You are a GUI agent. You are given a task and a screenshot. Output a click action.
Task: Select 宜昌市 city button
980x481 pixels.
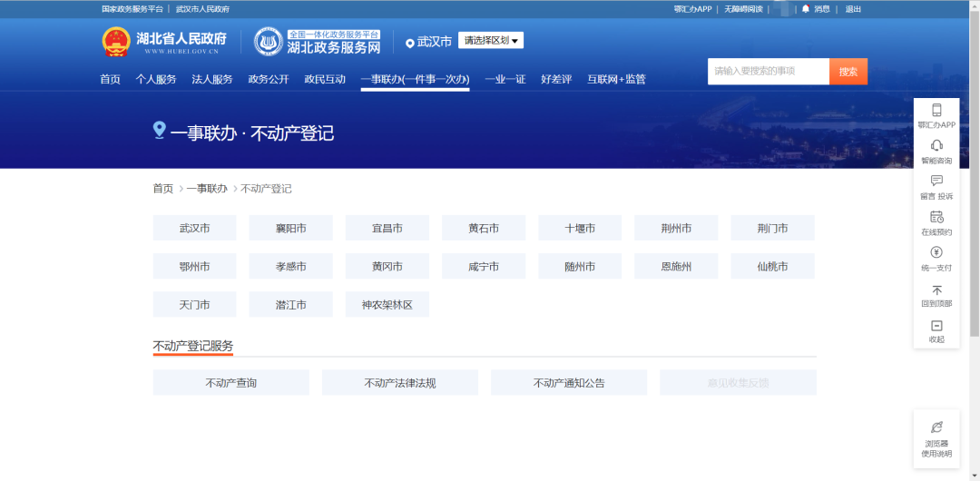point(387,228)
